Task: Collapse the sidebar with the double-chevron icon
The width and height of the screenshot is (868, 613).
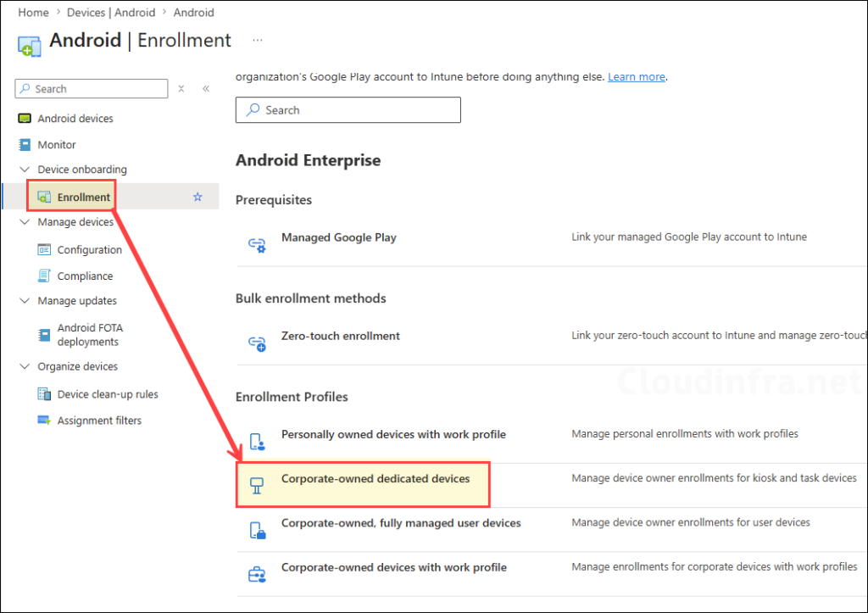Action: click(x=206, y=88)
